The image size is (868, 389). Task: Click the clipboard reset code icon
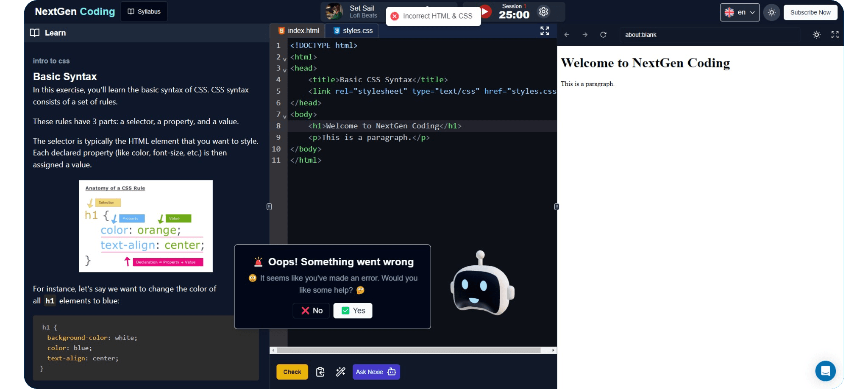point(320,372)
